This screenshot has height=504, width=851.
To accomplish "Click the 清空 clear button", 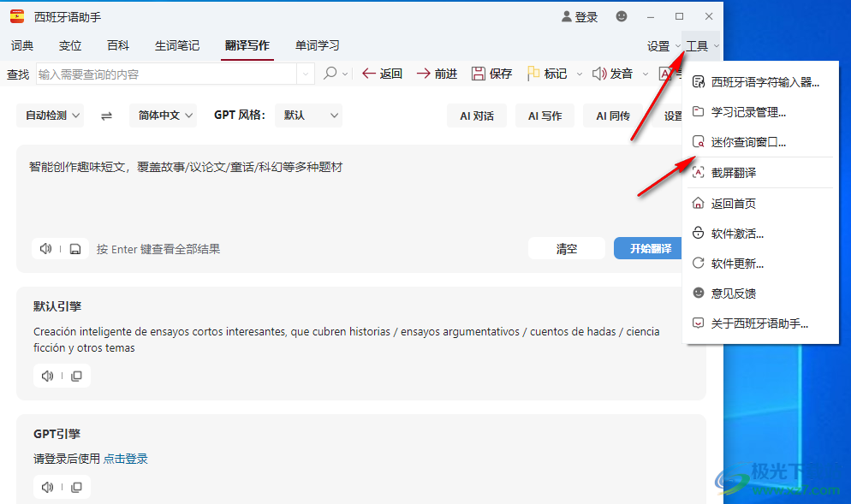I will (567, 248).
